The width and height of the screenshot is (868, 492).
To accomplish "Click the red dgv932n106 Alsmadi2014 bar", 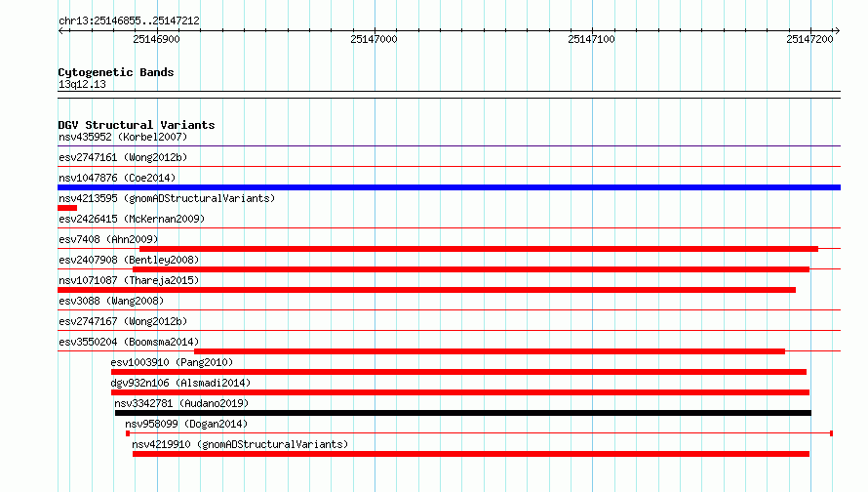I will (460, 392).
